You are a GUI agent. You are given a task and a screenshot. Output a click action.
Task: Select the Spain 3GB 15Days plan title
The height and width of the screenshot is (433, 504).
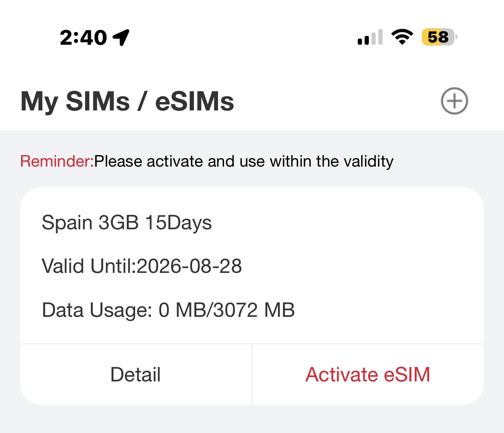127,222
